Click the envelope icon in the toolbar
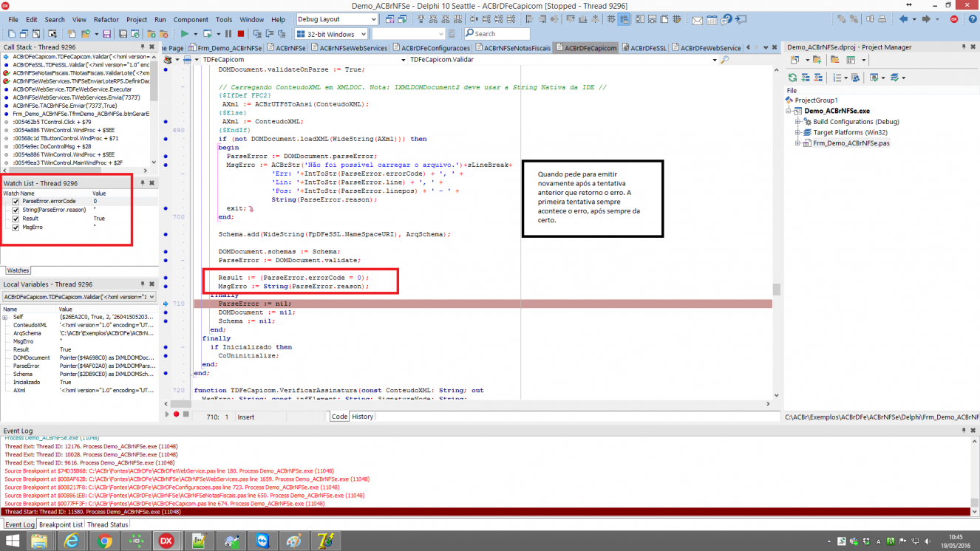Image resolution: width=980 pixels, height=551 pixels. [x=697, y=19]
